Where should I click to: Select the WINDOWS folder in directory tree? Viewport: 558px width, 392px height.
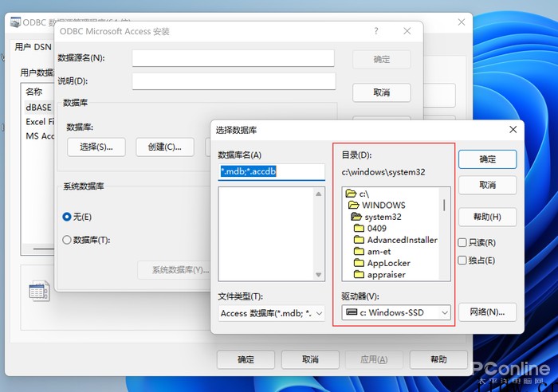[376, 206]
